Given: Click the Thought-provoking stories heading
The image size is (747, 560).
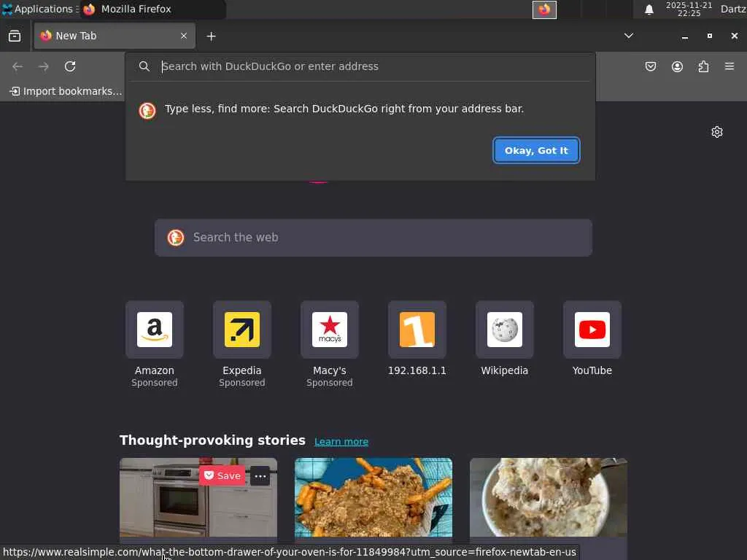Looking at the screenshot, I should (x=212, y=440).
